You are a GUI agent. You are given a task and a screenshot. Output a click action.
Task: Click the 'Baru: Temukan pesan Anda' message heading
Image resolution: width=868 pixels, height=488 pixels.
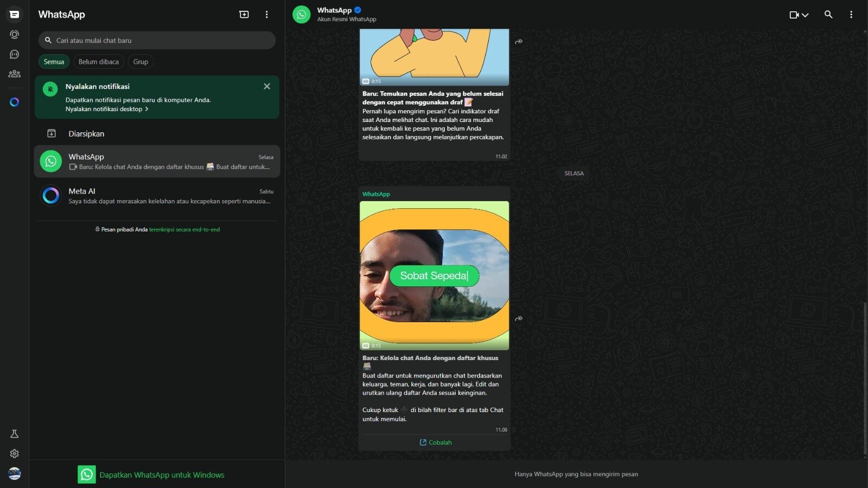433,98
